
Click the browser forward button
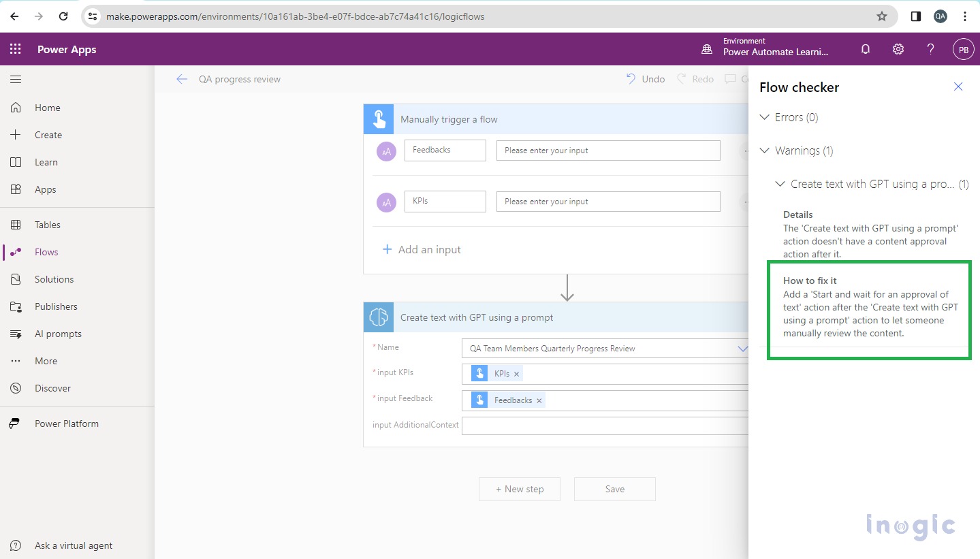coord(39,16)
